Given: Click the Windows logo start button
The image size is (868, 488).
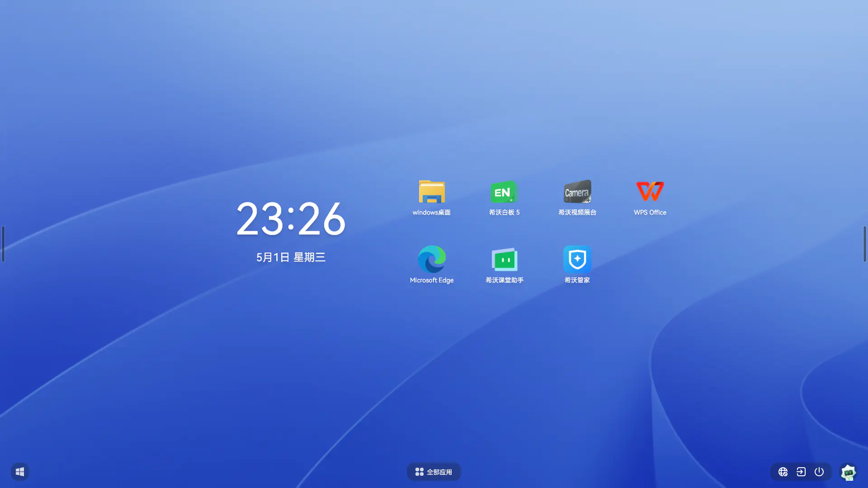Looking at the screenshot, I should click(20, 472).
